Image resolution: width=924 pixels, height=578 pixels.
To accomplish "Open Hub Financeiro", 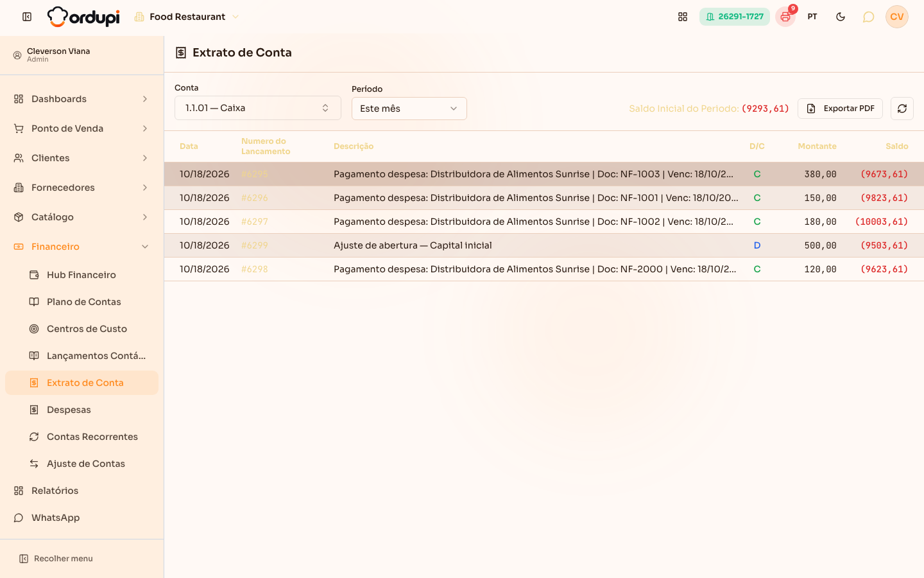I will click(x=82, y=275).
